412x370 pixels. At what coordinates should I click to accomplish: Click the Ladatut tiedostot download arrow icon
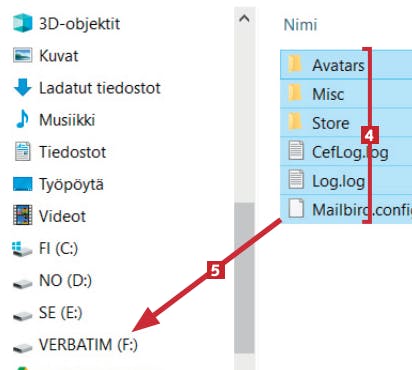coord(23,87)
